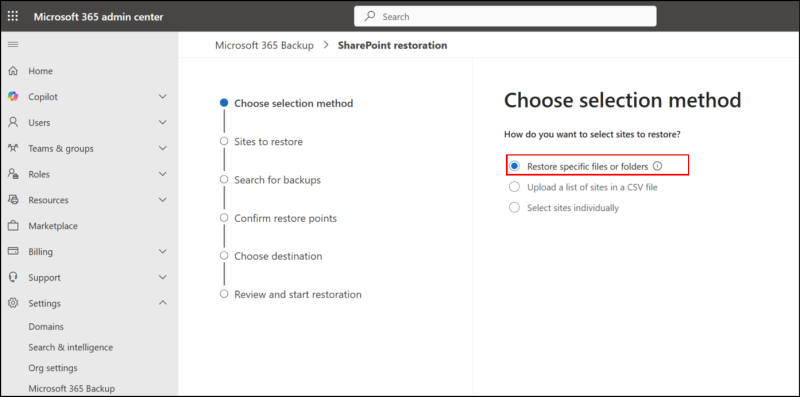
Task: Click the Support headset icon
Action: pos(13,277)
